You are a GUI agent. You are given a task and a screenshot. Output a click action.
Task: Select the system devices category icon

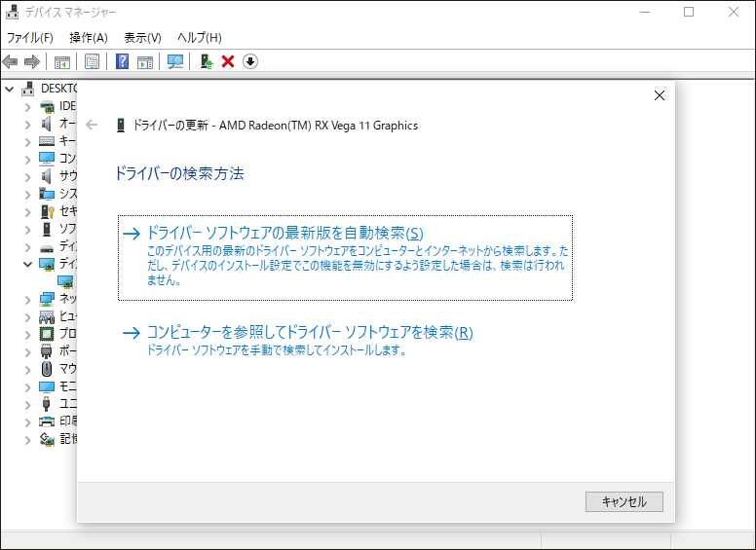pyautogui.click(x=47, y=194)
